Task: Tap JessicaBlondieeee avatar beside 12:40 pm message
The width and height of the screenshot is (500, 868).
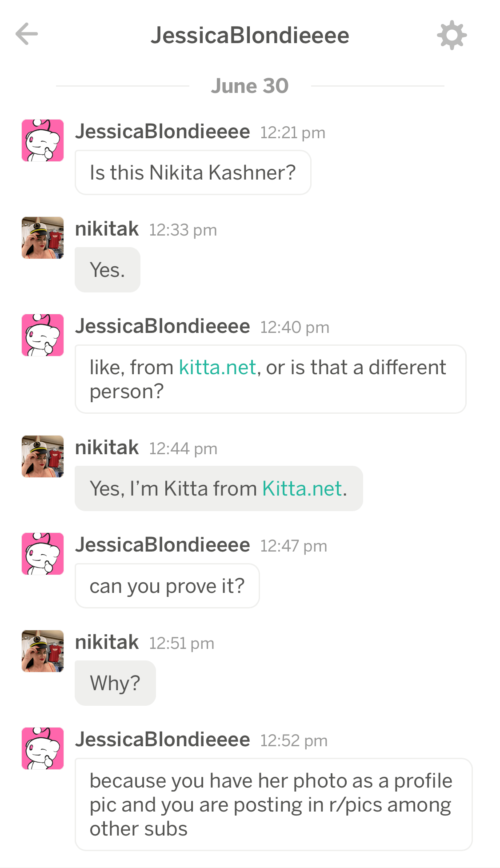Action: tap(43, 335)
